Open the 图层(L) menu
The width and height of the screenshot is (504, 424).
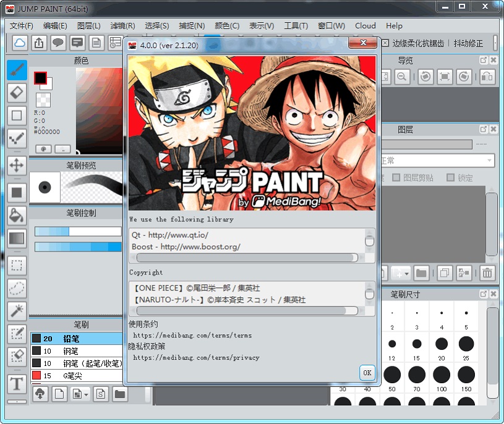(89, 26)
